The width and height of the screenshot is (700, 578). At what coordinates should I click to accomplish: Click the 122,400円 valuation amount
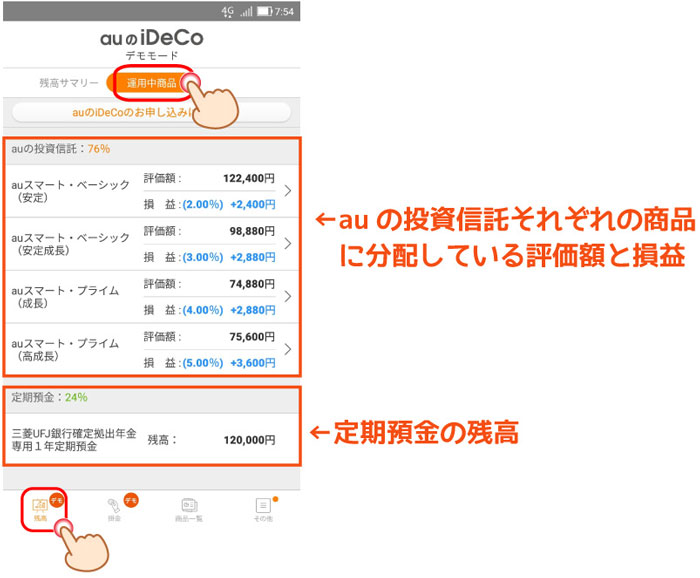[249, 179]
